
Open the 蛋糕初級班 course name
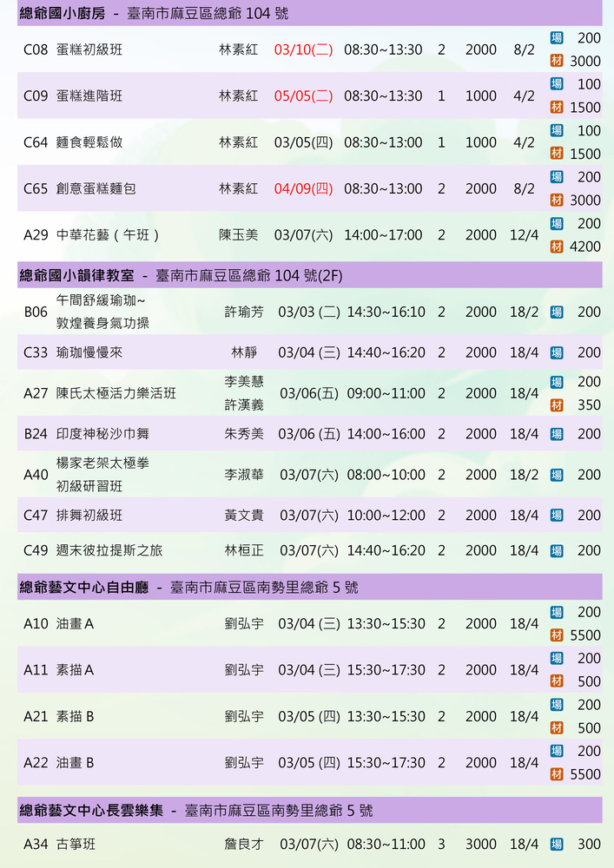click(89, 50)
